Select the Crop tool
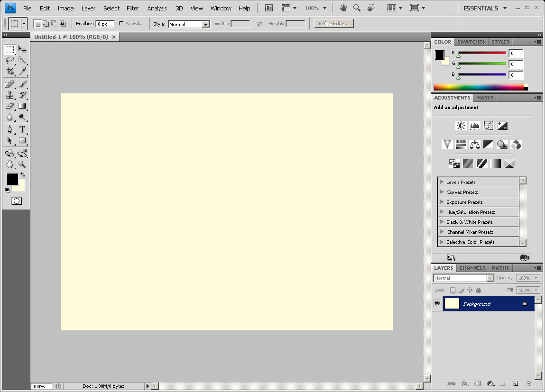 [x=10, y=72]
